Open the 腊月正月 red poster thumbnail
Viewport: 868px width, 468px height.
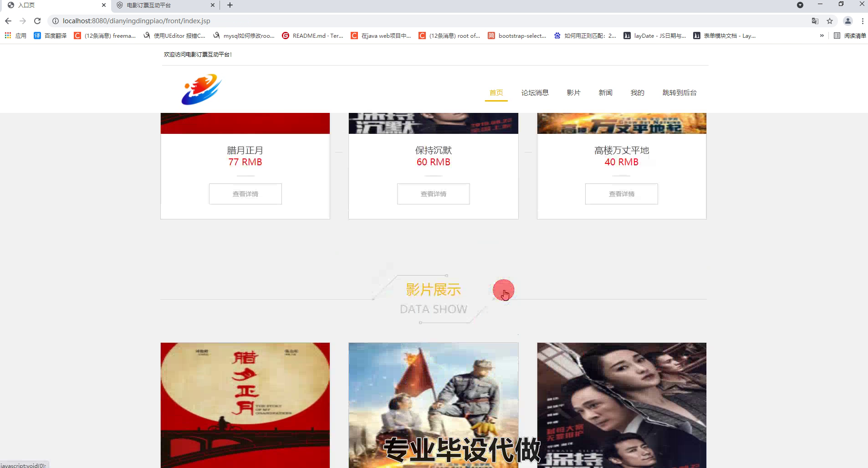coord(245,405)
